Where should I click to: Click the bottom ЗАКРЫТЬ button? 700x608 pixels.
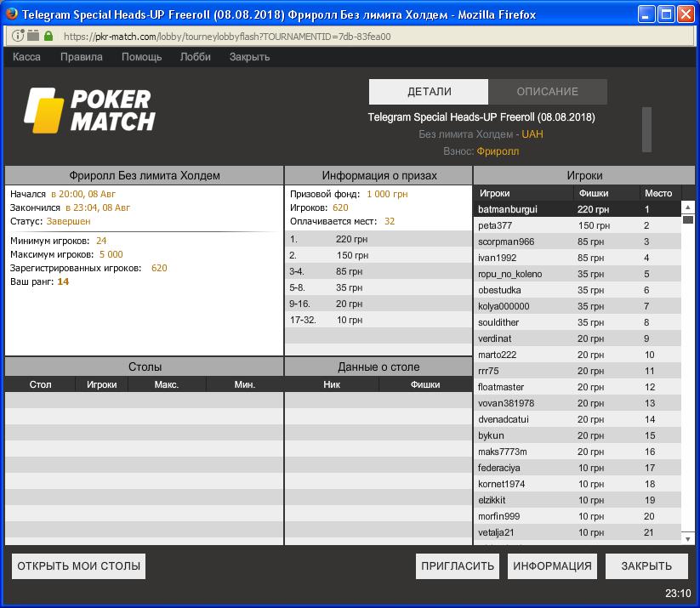coord(646,566)
